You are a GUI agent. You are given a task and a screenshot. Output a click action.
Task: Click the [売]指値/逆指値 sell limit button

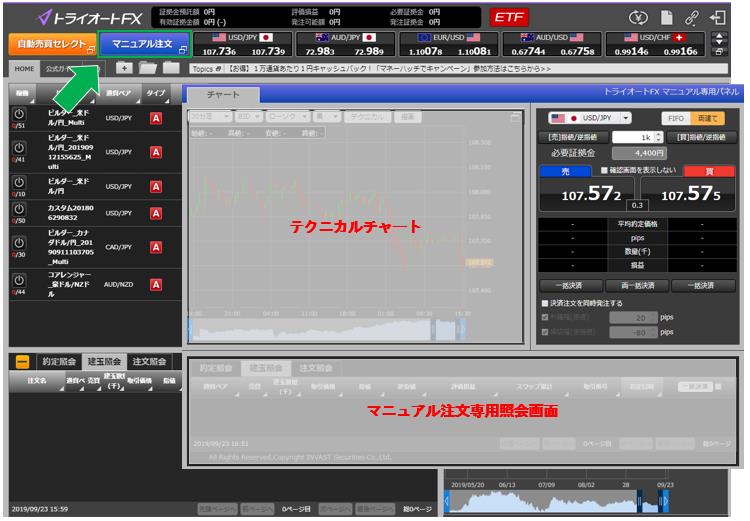click(573, 137)
